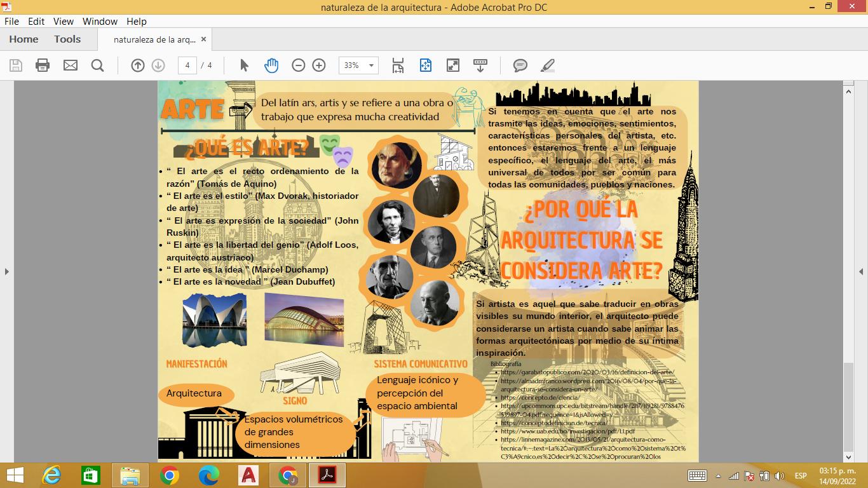Click the Save file icon

16,65
